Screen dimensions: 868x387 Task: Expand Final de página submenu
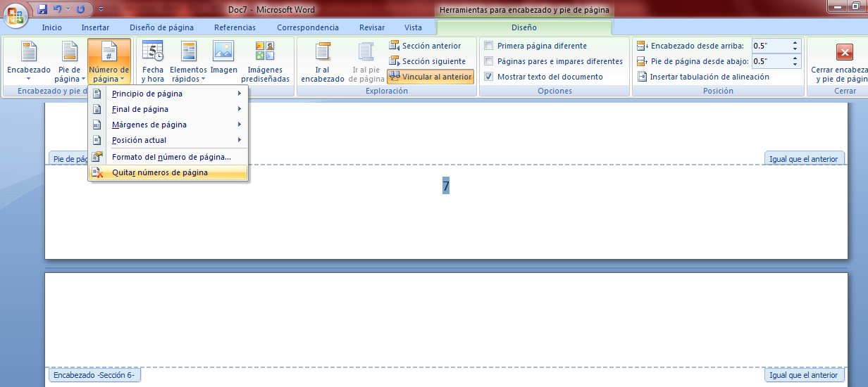click(168, 109)
